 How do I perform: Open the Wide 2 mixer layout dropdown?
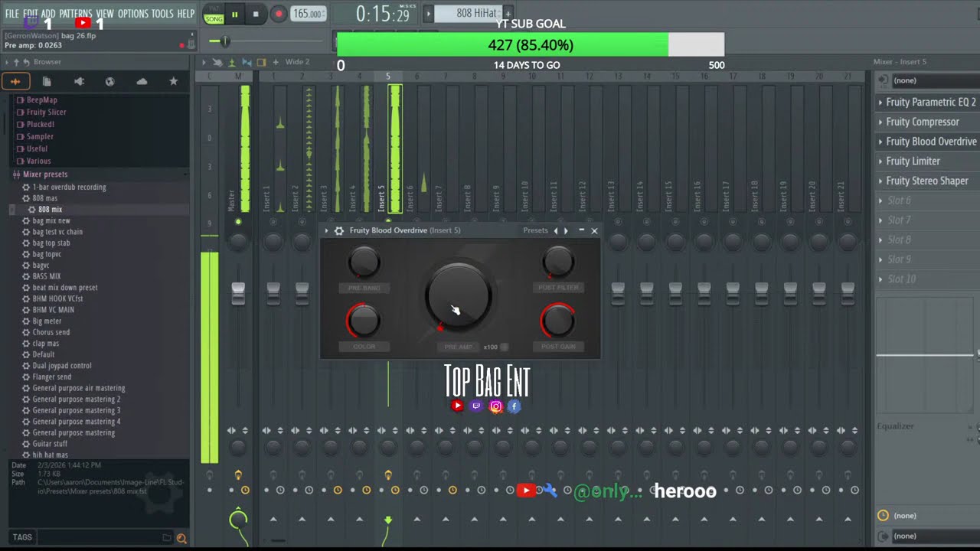(298, 62)
